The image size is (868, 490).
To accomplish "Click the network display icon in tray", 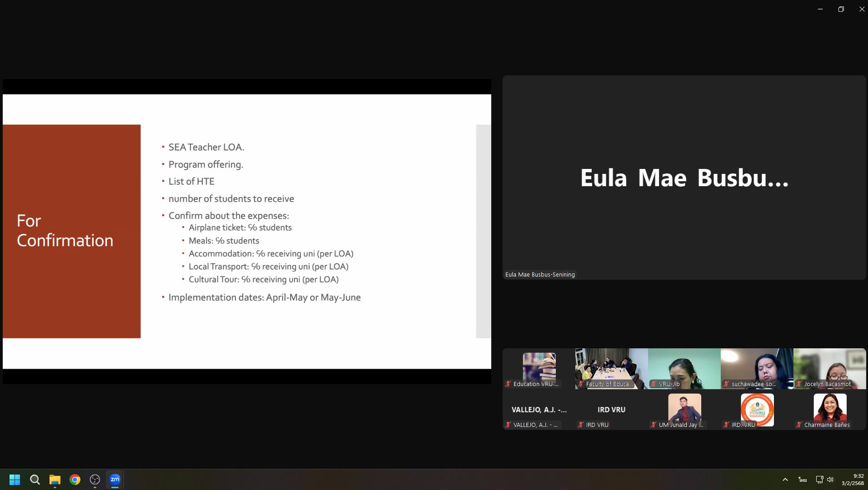I will tap(819, 480).
